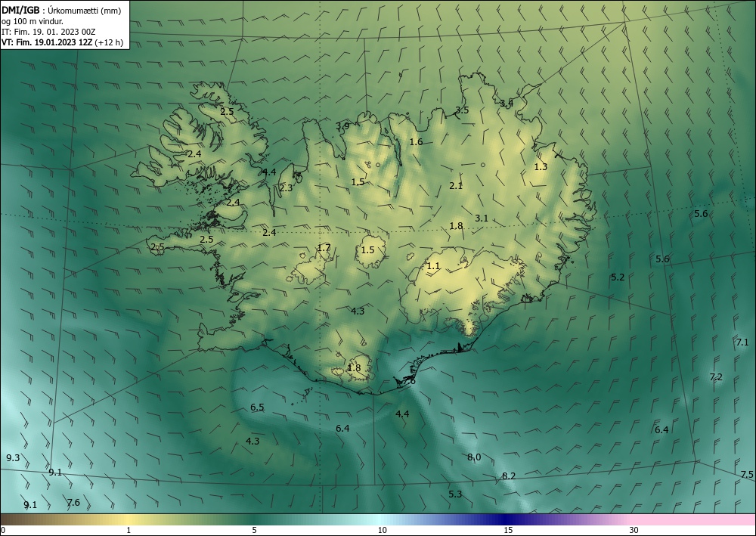Click the 3.5 value in the northeast
Screen dimensions: 756x536
[x=462, y=110]
